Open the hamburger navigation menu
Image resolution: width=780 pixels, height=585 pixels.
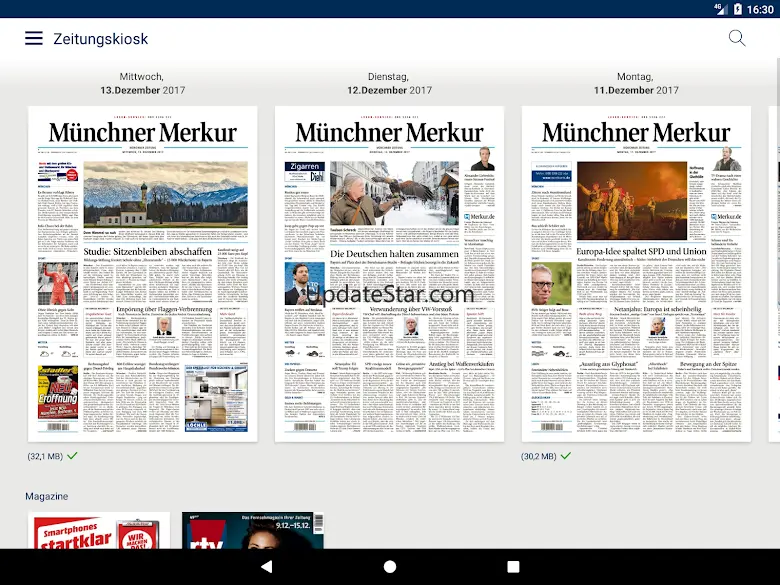point(34,38)
